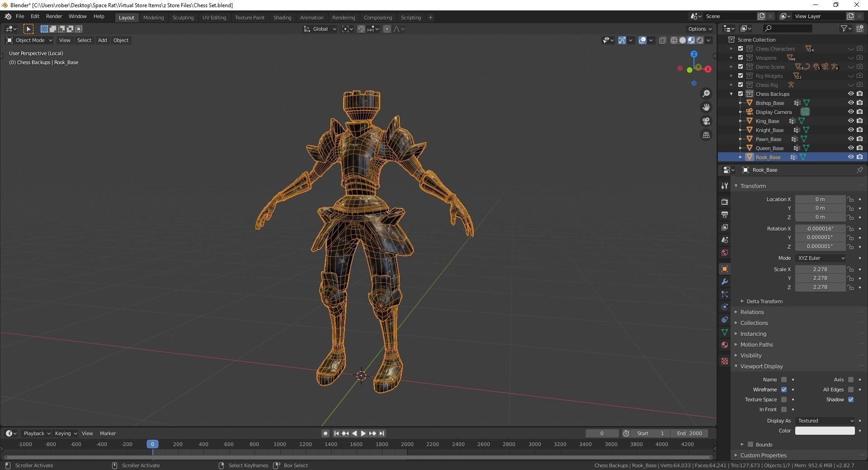The image size is (868, 470).
Task: Click the pan hand icon in viewport
Action: point(706,108)
